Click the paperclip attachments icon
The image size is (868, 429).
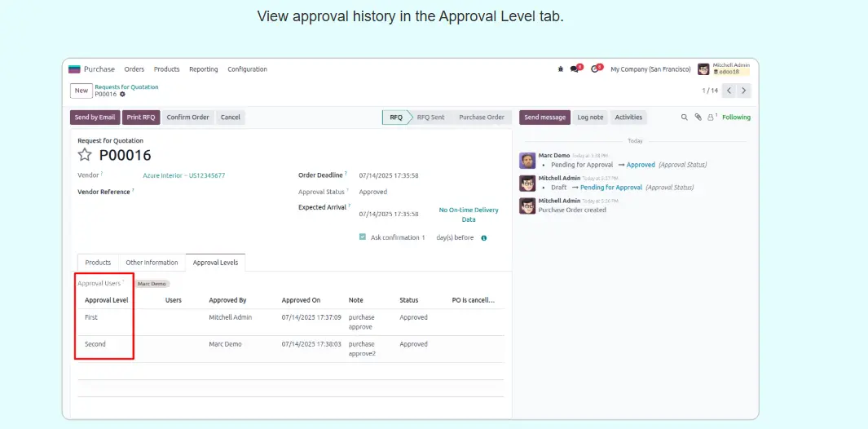[698, 117]
